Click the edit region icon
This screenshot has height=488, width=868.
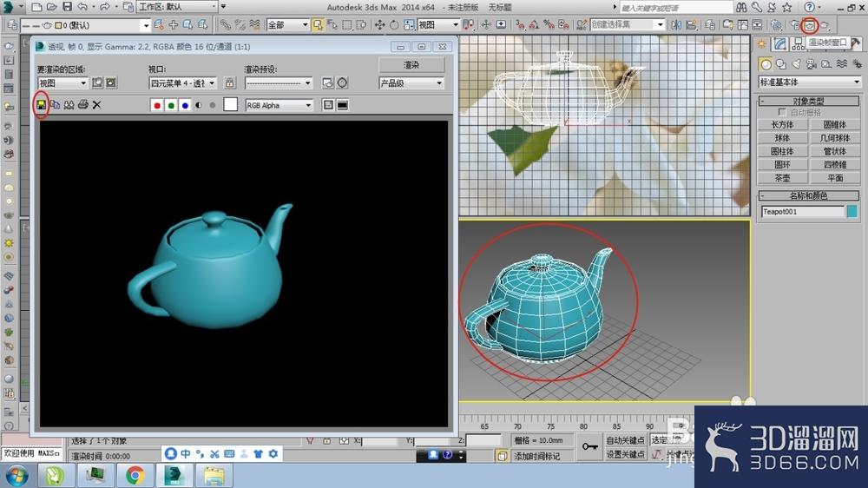[97, 82]
